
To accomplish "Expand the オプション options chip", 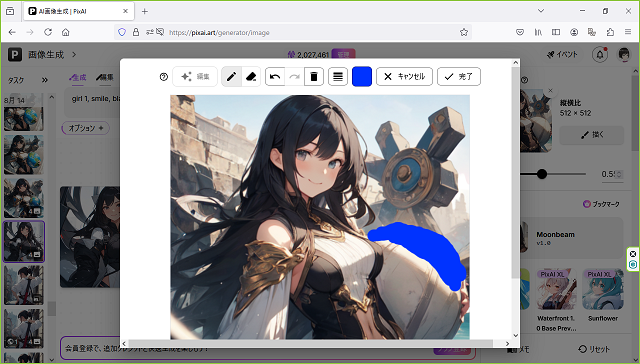I will [85, 128].
